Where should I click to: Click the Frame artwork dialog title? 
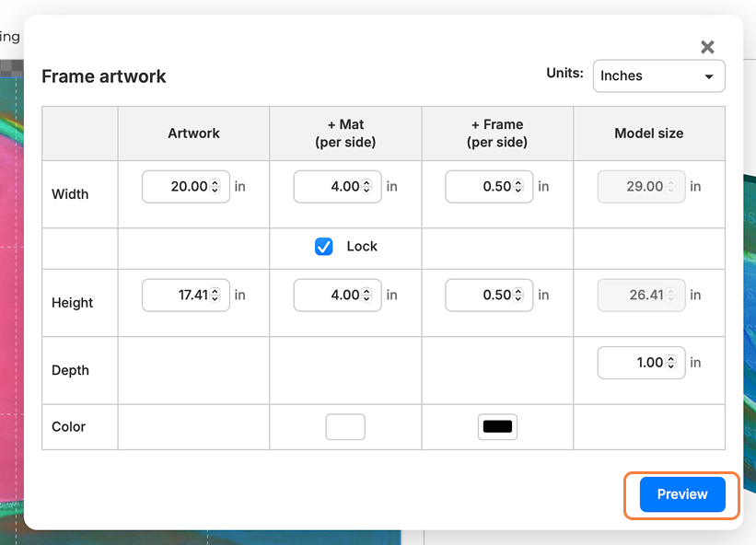coord(104,76)
